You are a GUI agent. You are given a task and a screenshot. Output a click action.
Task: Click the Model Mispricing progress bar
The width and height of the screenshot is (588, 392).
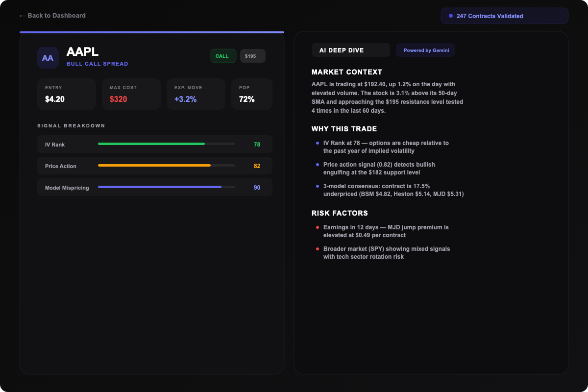[166, 187]
